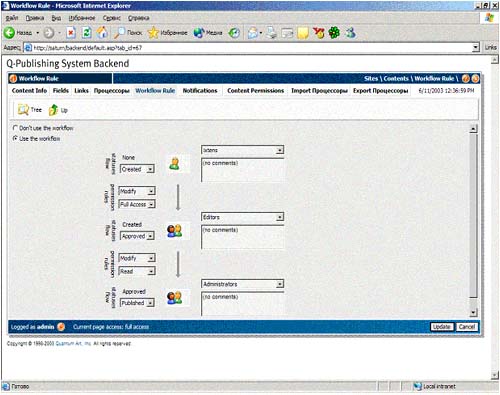Open the Content Permissions tab
Viewport: 500px width, 395px height.
point(255,90)
